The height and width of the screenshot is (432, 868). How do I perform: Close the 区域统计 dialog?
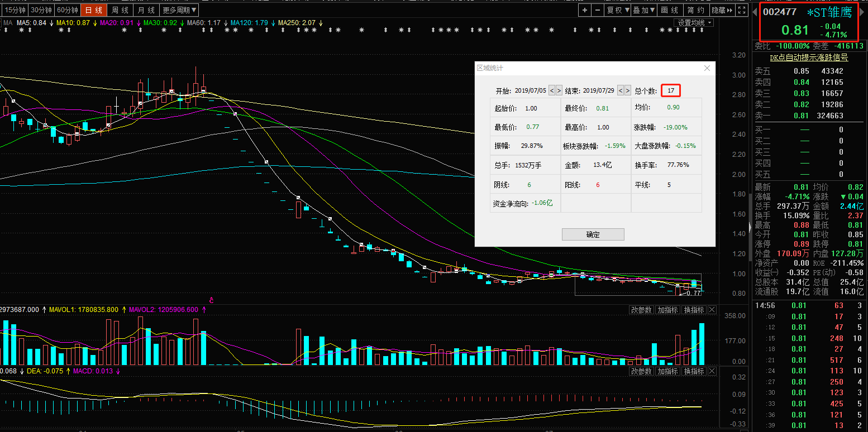(707, 68)
